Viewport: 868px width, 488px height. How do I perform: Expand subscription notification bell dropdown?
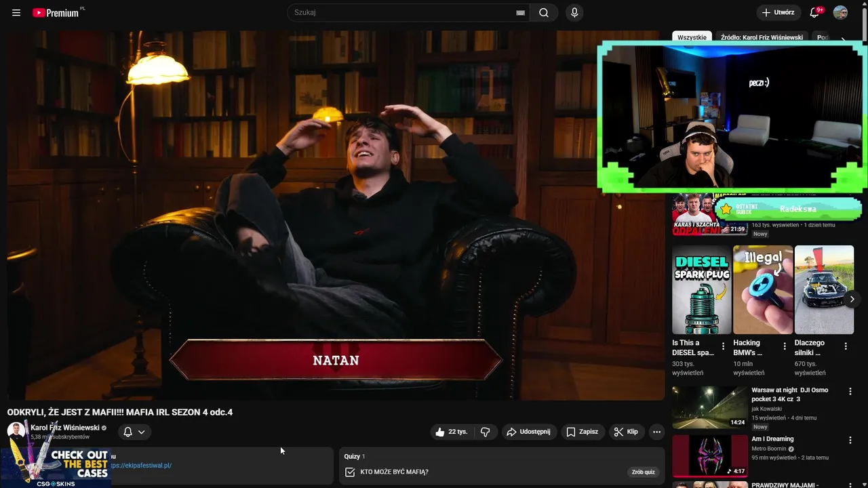pos(134,432)
